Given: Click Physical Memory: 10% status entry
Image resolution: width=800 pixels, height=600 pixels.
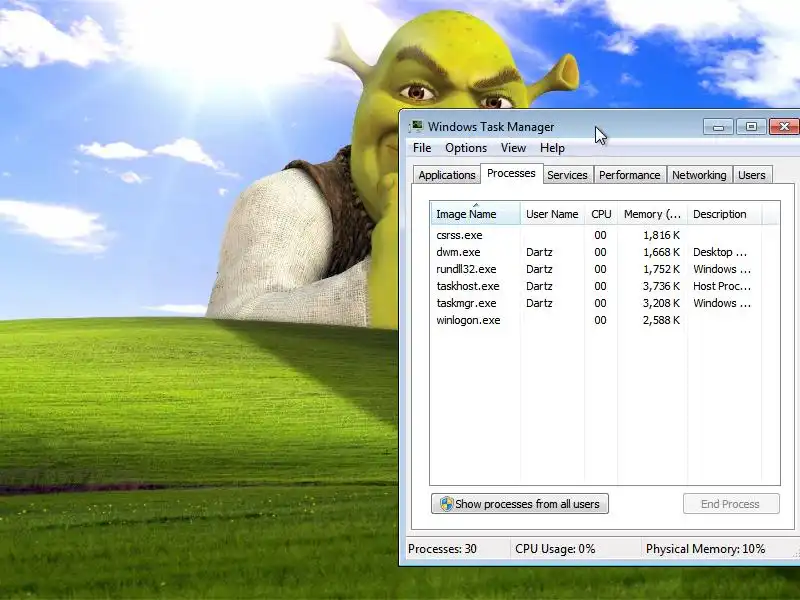Looking at the screenshot, I should (x=706, y=549).
